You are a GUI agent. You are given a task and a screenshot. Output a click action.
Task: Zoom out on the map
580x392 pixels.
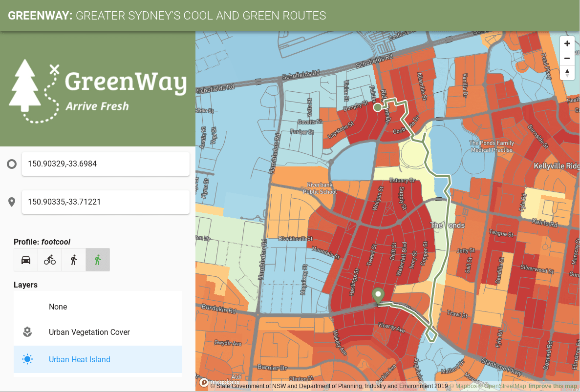pyautogui.click(x=567, y=58)
